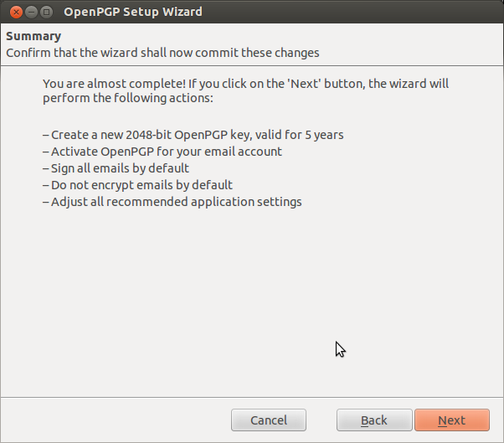Screen dimensions: 504x443
Task: Click the 'Summary' heading text
Action: pyautogui.click(x=33, y=36)
